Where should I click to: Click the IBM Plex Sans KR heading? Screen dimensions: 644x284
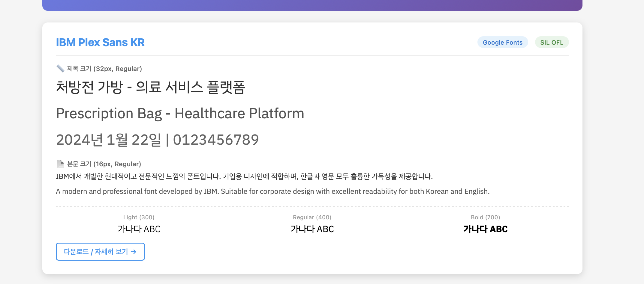click(100, 42)
